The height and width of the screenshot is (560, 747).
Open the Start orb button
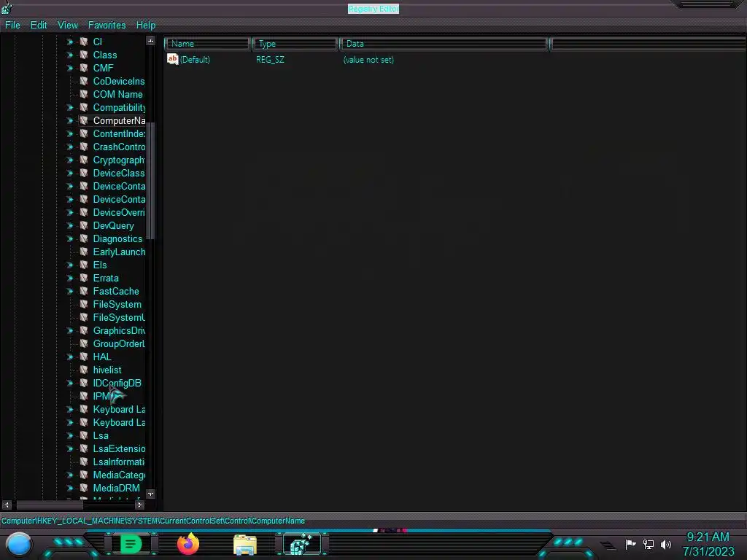coord(19,544)
